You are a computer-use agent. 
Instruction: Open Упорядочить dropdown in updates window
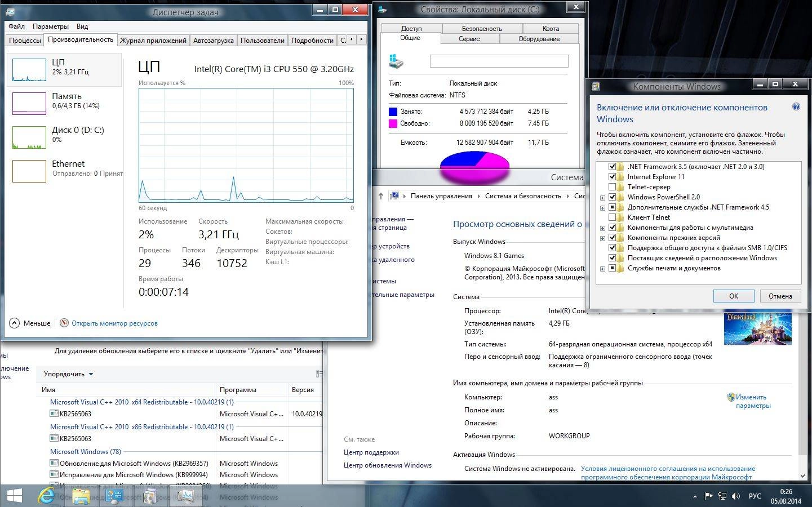click(x=68, y=374)
